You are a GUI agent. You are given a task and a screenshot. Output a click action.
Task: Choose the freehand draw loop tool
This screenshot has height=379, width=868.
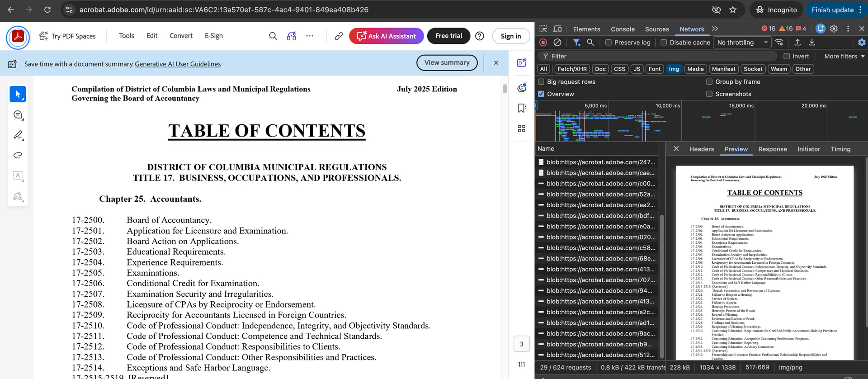[18, 155]
